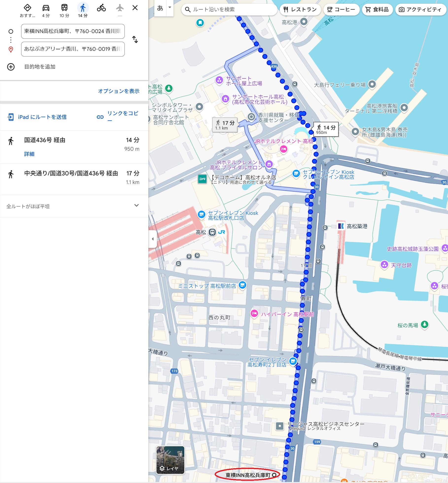The height and width of the screenshot is (483, 448).
Task: Edit the starting point 東横INN高松兵庫町 field
Action: pos(73,31)
